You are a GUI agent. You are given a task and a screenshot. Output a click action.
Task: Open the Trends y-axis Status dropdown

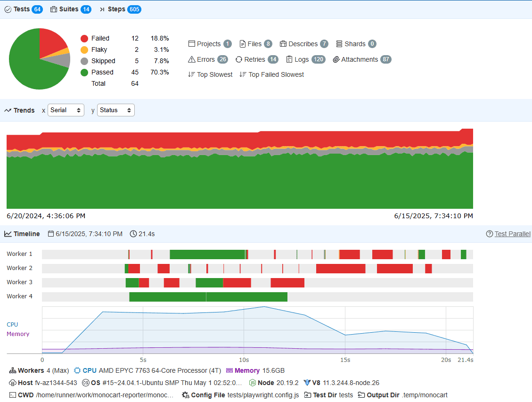coord(115,110)
